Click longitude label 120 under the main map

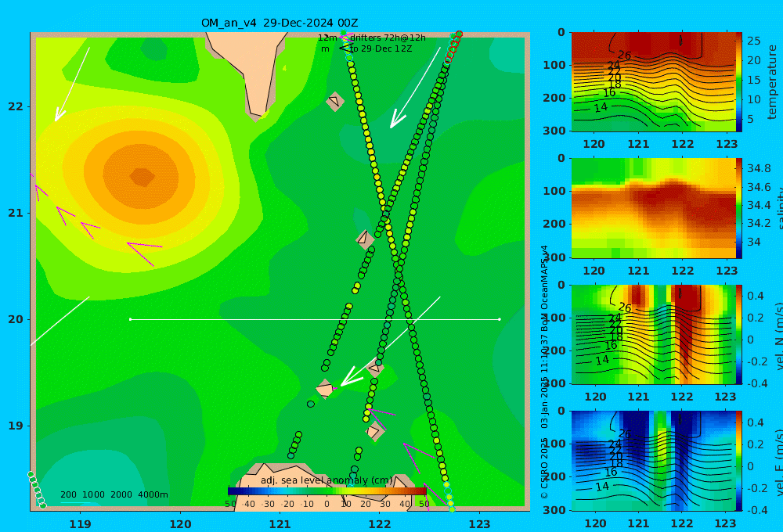180,524
